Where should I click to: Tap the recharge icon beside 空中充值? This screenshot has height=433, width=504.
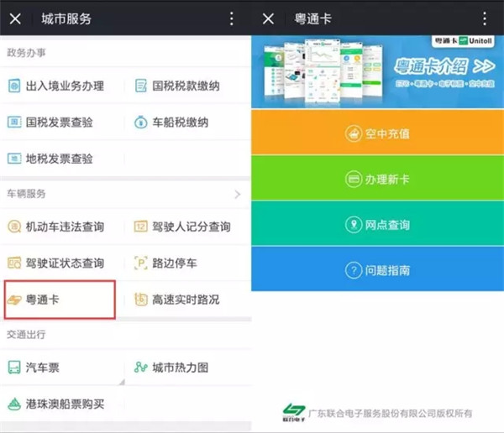[354, 133]
